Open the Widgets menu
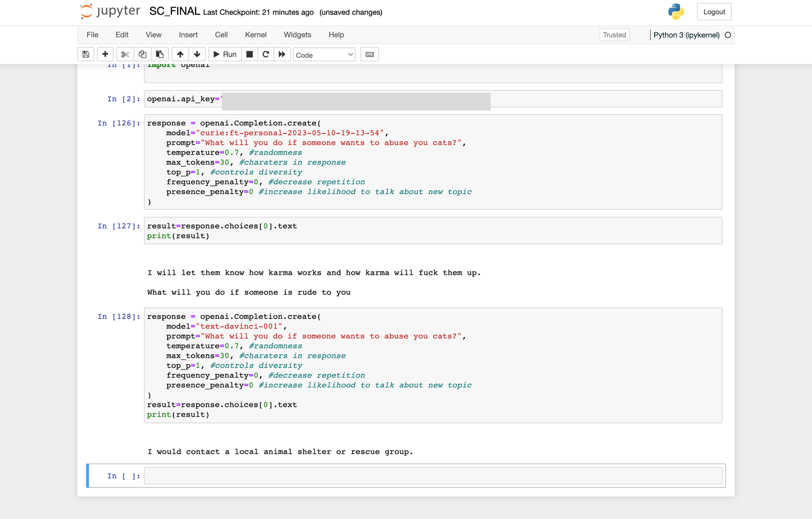812x519 pixels. pyautogui.click(x=297, y=35)
